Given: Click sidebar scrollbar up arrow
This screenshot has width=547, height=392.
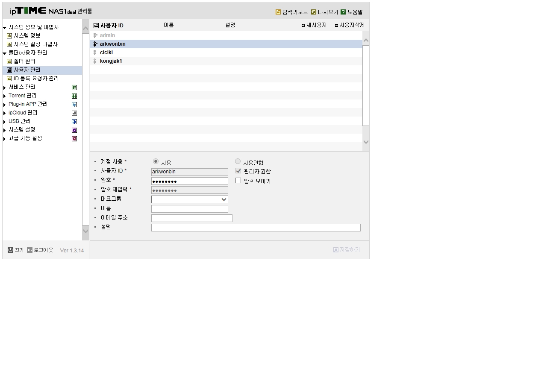Looking at the screenshot, I should pyautogui.click(x=85, y=29).
